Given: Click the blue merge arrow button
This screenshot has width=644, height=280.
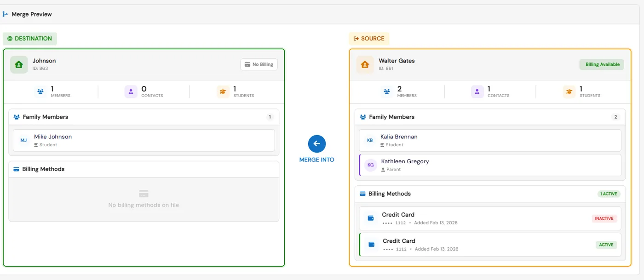Looking at the screenshot, I should (x=317, y=144).
